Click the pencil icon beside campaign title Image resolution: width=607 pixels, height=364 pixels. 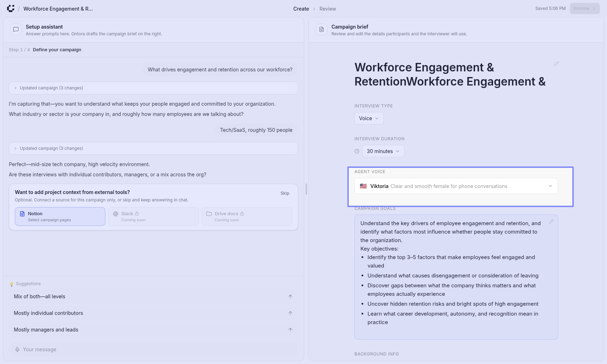[x=556, y=64]
